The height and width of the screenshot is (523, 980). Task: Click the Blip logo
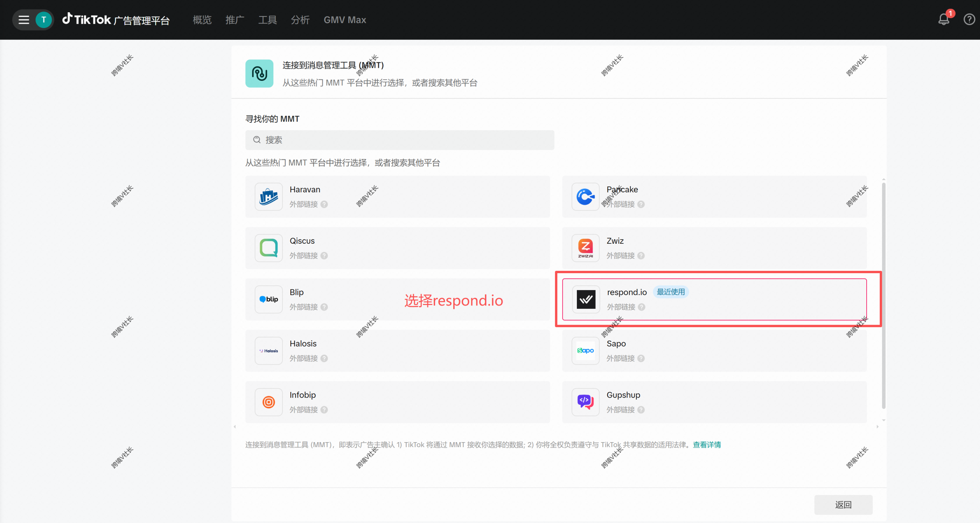269,300
